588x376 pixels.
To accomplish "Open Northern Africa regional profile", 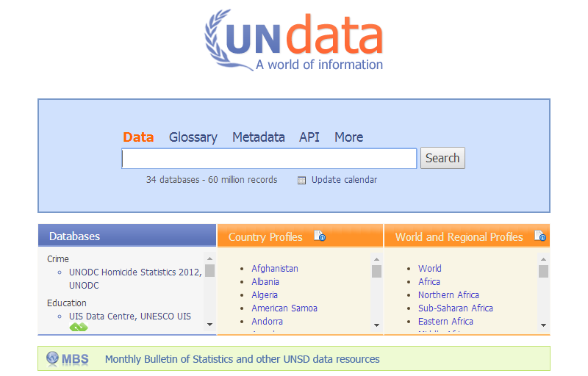I will coord(448,295).
